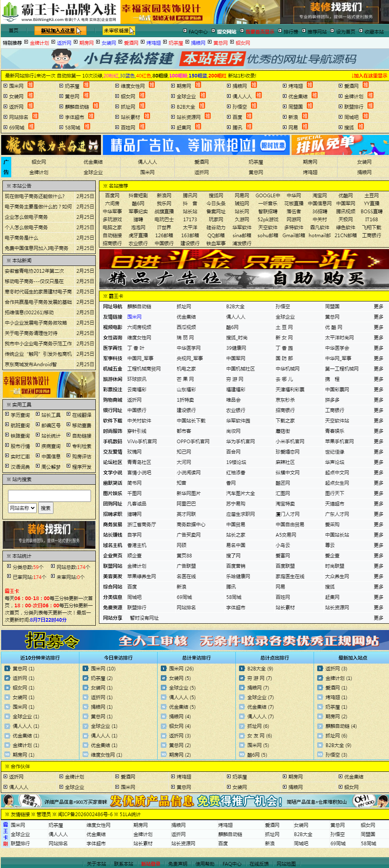Click 我要首页显示 in the top menu
This screenshot has height=868, width=389.
260,32
